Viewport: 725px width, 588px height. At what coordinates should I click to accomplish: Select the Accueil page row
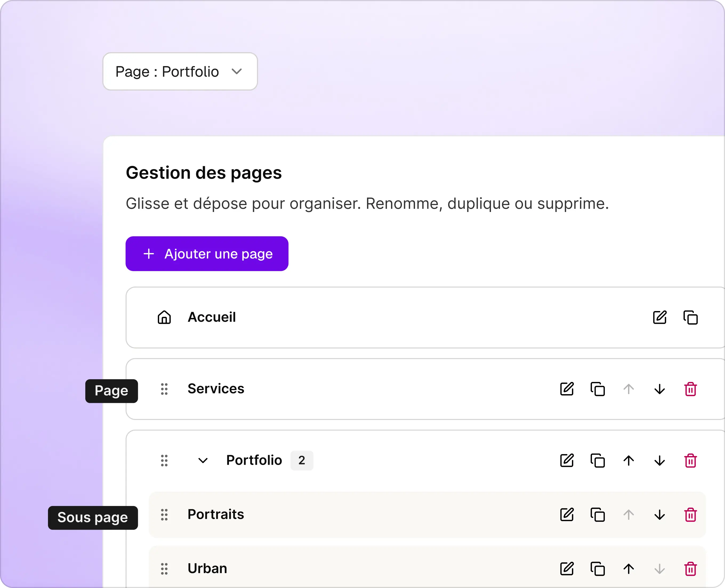pos(373,317)
